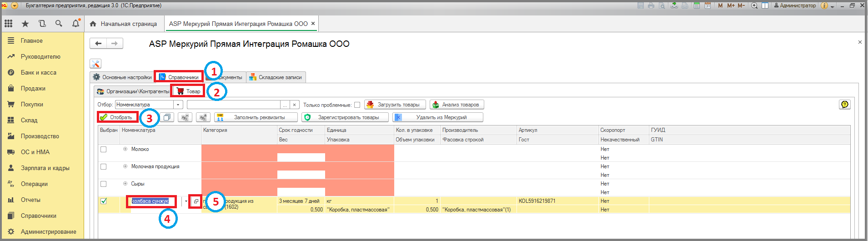Click the zoom magnifier icon in title bar
868x241 pixels.
(754, 5)
